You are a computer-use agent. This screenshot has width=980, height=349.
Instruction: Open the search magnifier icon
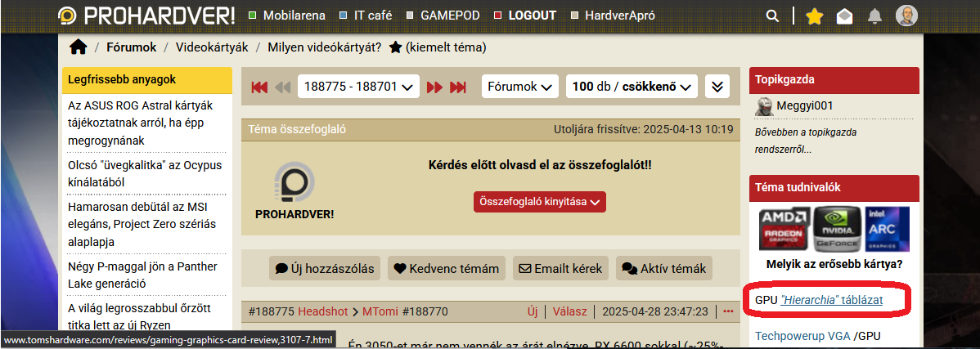pos(772,16)
